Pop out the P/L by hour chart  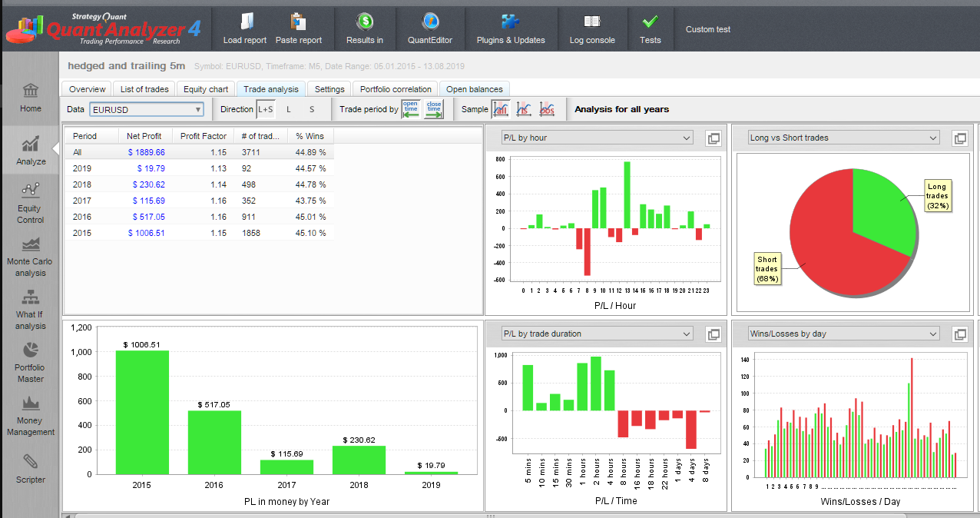point(713,138)
